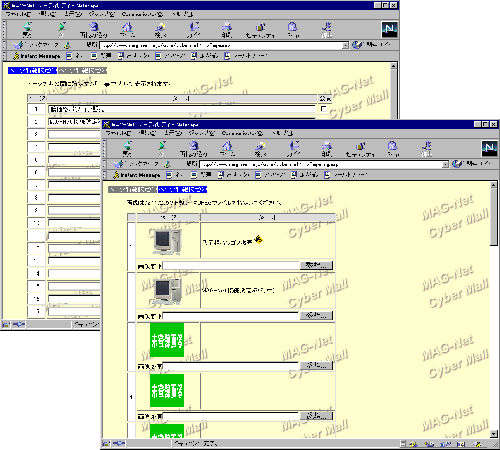Collapse the back window navigation toolbar handle
Screen dimensions: 500x450
pos(4,30)
